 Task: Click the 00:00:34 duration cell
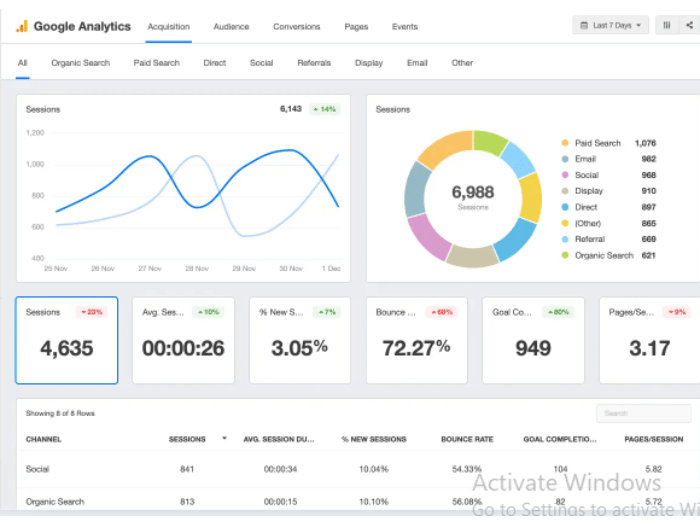(280, 469)
